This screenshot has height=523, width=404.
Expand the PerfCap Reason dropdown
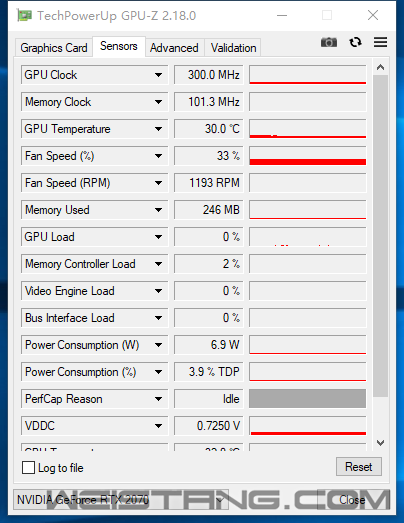coord(158,399)
